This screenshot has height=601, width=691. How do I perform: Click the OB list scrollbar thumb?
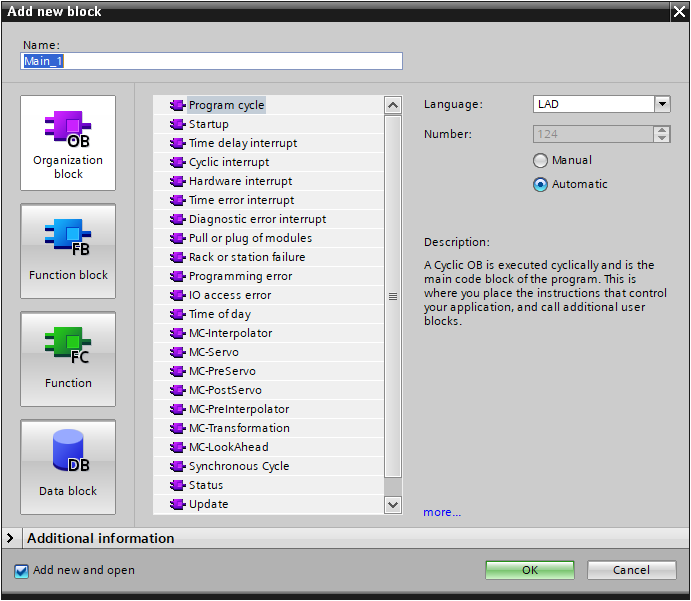click(393, 297)
